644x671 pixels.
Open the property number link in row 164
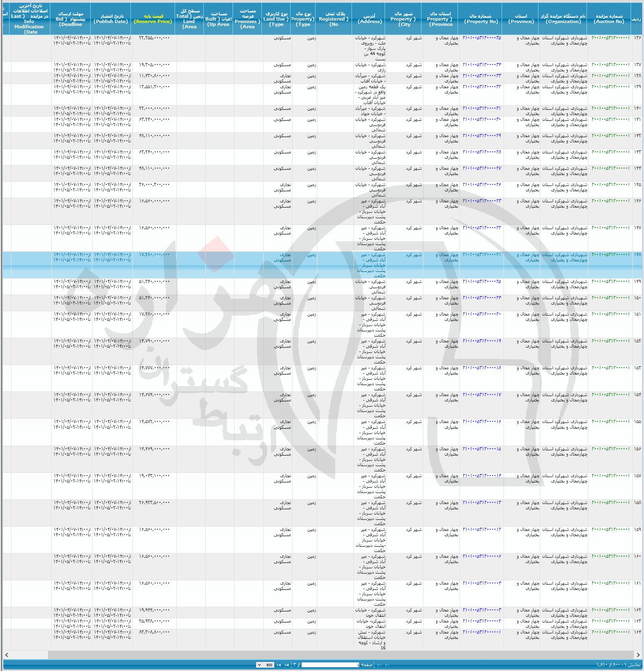pyautogui.click(x=482, y=632)
